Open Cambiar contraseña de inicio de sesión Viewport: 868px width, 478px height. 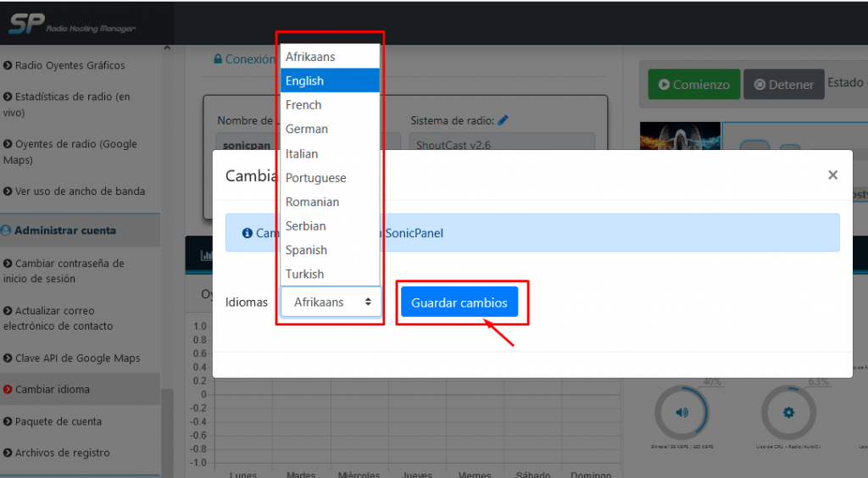click(64, 271)
